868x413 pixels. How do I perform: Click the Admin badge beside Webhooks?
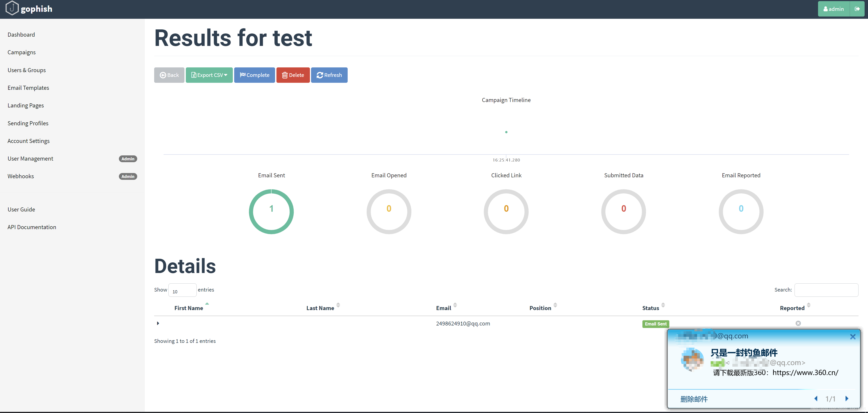(x=128, y=176)
